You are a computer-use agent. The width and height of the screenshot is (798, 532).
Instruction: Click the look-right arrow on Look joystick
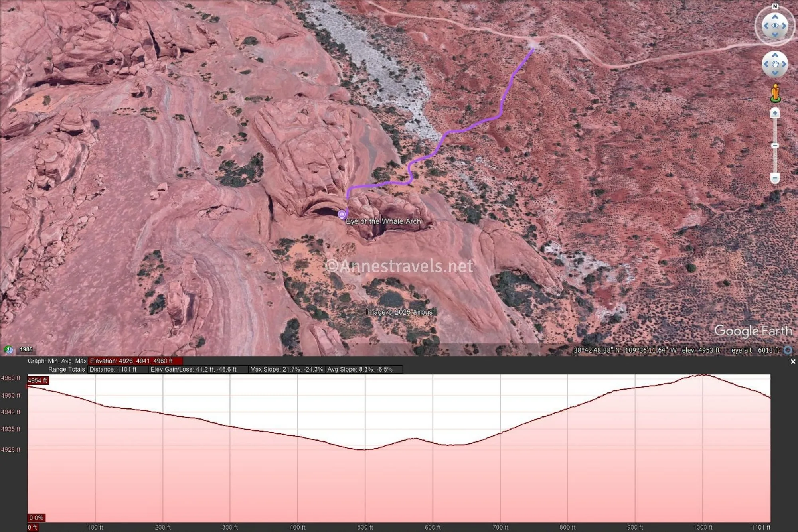(784, 26)
